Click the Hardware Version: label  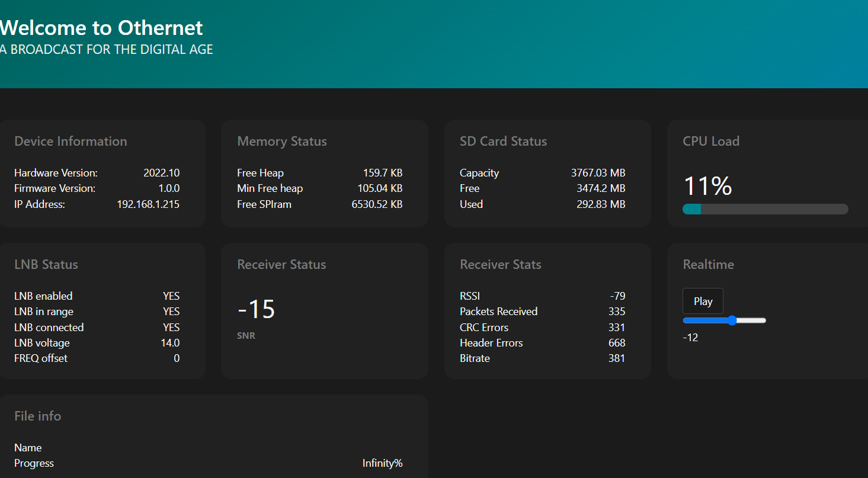coord(56,173)
